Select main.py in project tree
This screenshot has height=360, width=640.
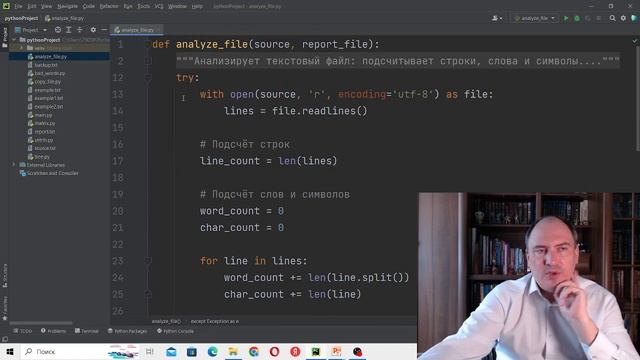[43, 115]
